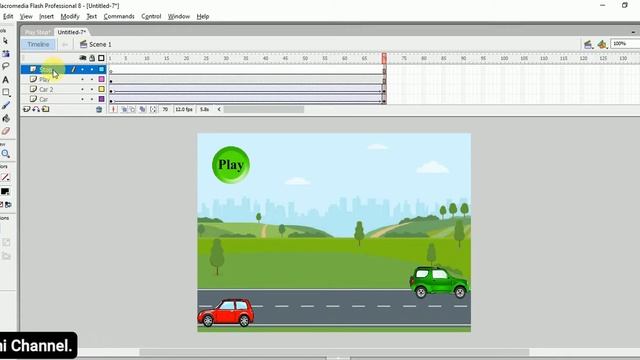Select the Eraser tool
The height and width of the screenshot is (360, 640).
point(6,131)
